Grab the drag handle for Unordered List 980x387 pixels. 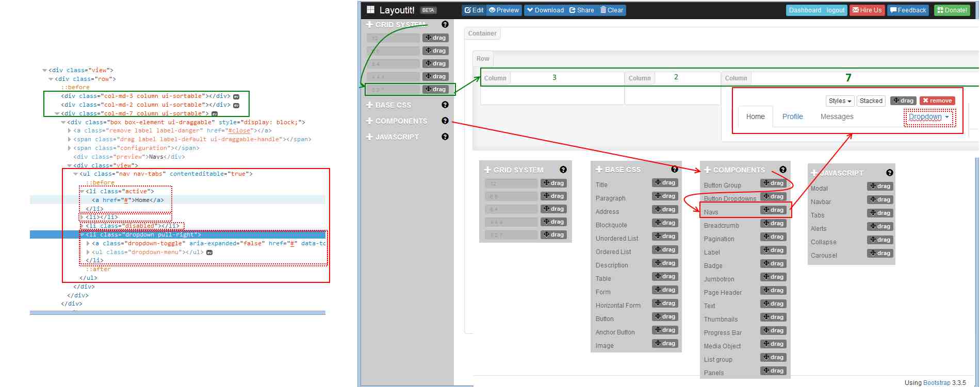click(x=665, y=236)
